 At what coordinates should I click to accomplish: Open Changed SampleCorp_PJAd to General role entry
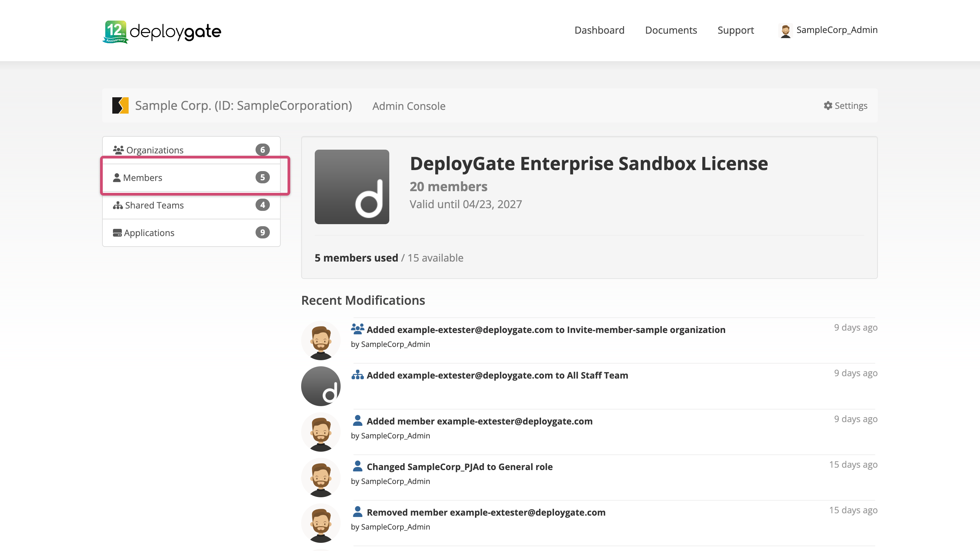pyautogui.click(x=460, y=467)
